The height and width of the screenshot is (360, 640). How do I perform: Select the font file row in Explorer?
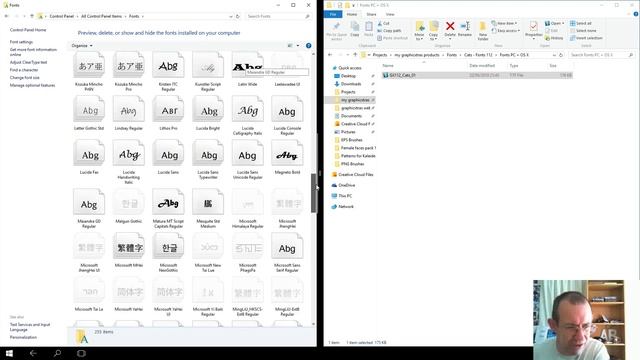pos(477,75)
